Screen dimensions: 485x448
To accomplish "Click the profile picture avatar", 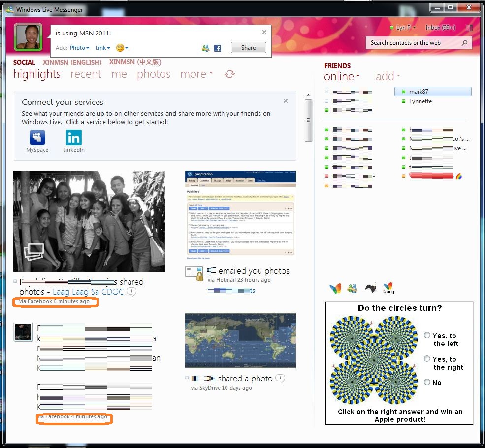I will pyautogui.click(x=28, y=37).
